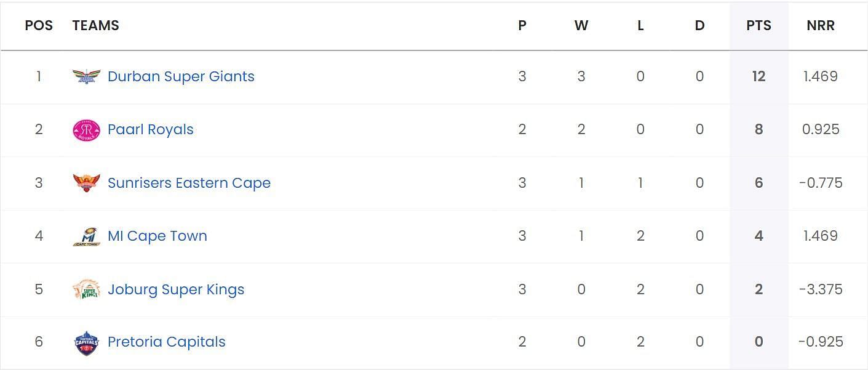Open the Paarl Royals team page link
The image size is (868, 370).
coord(151,130)
